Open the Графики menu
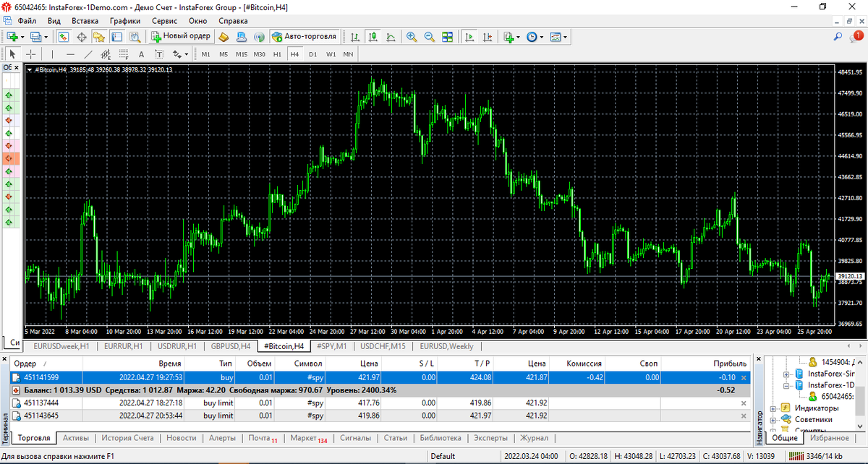The image size is (868, 464). 125,21
